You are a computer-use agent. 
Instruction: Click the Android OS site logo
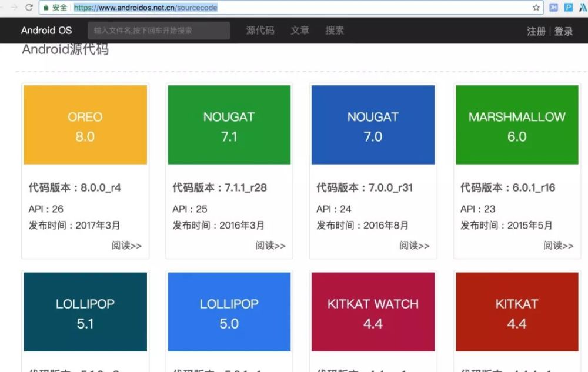pos(46,31)
